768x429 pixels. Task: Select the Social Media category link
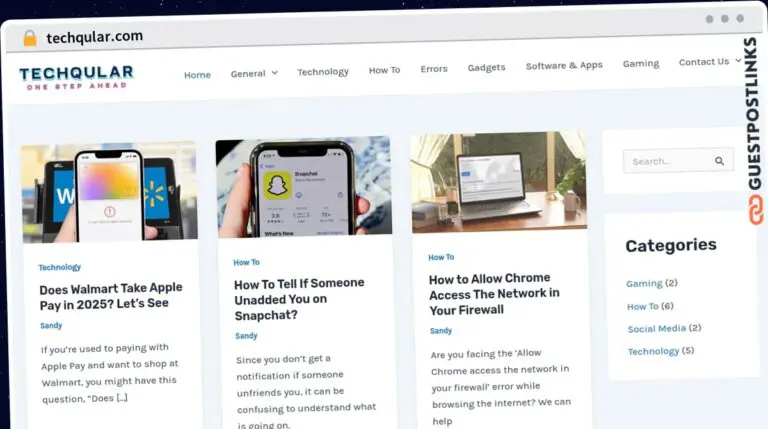pos(657,329)
